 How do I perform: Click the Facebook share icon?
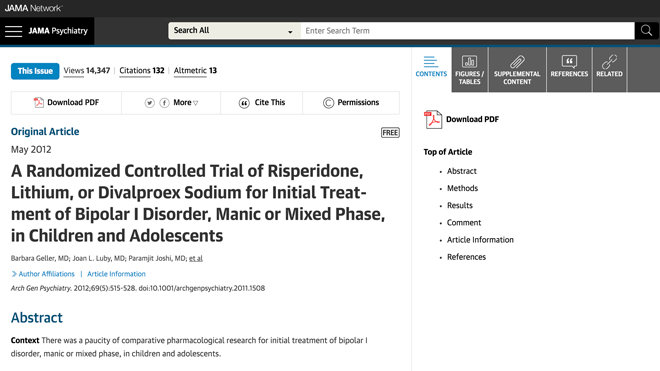click(x=164, y=103)
